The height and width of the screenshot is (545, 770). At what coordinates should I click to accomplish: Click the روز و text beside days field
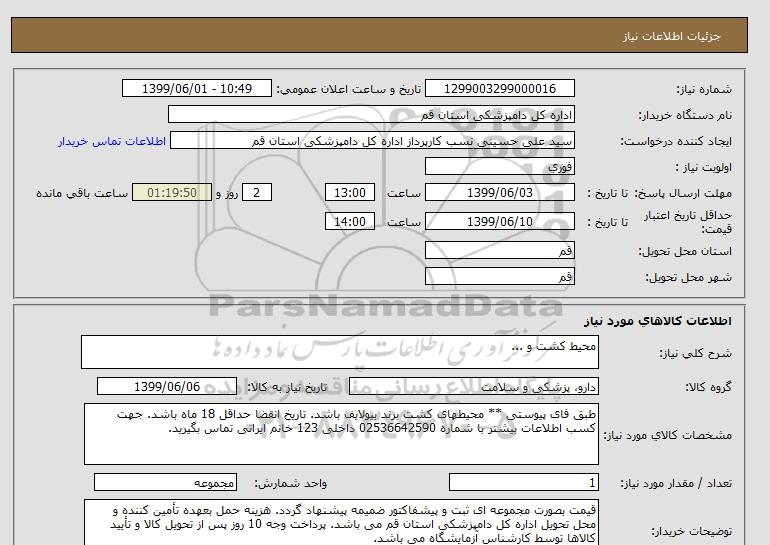tap(227, 193)
